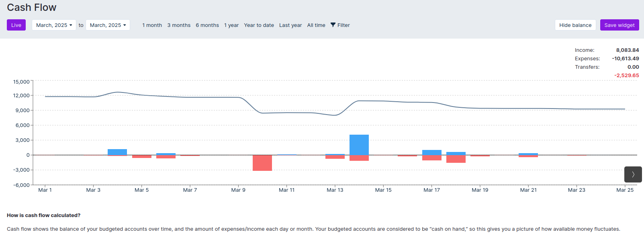Show All time range
Viewport: 644px width, 244px height.
point(316,25)
